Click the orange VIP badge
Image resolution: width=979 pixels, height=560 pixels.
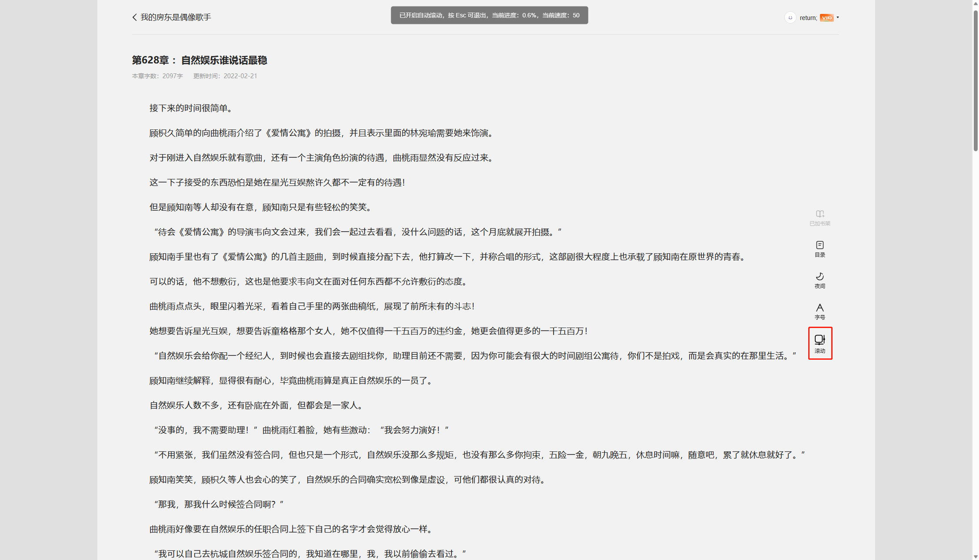point(827,17)
